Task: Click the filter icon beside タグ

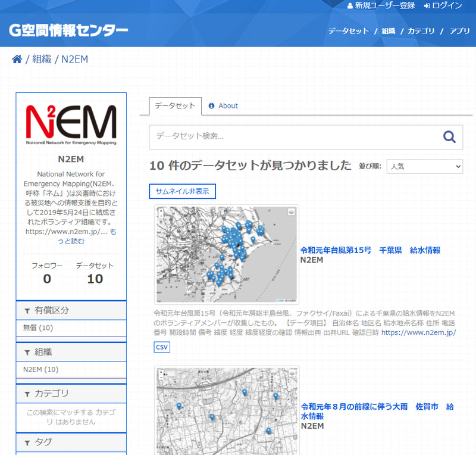Action: [x=27, y=443]
